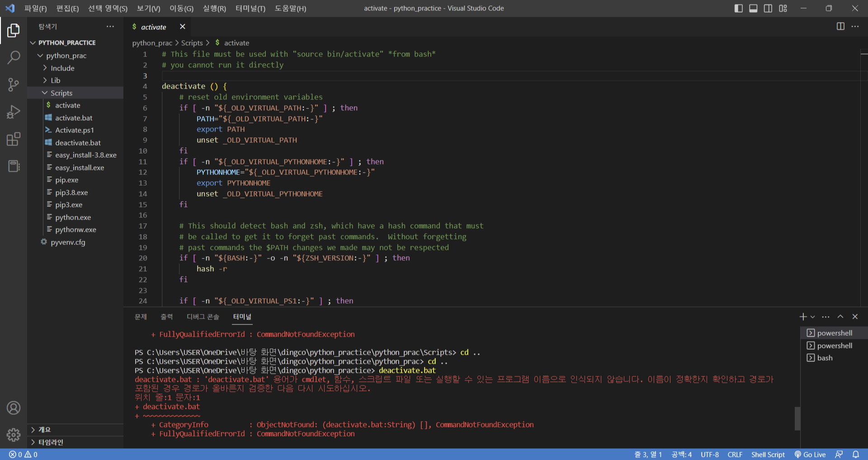868x460 pixels.
Task: Open notifications via the bell icon
Action: point(855,455)
